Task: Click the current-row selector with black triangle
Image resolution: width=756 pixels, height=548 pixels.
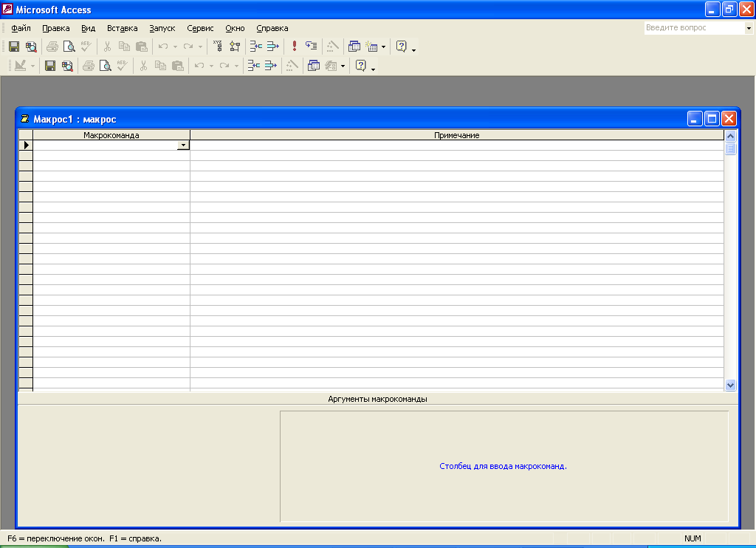Action: pos(26,145)
